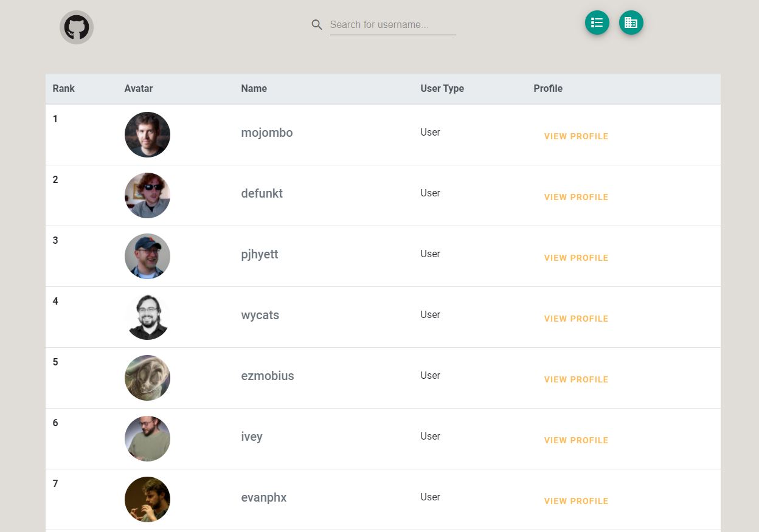This screenshot has width=759, height=532.
Task: Click evanphx's avatar thumbnail
Action: [147, 499]
